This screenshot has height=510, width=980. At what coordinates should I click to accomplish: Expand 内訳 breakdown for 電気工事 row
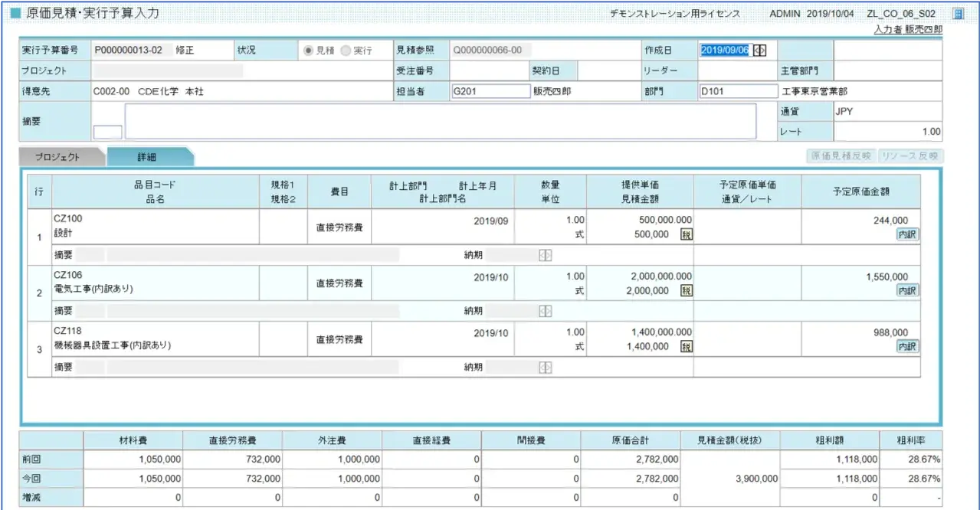point(908,291)
